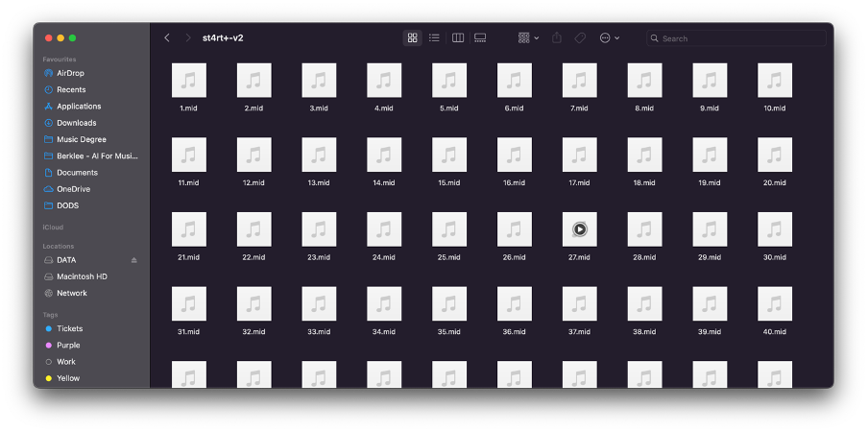Image resolution: width=868 pixels, height=432 pixels.
Task: Click the Search field
Action: click(736, 38)
